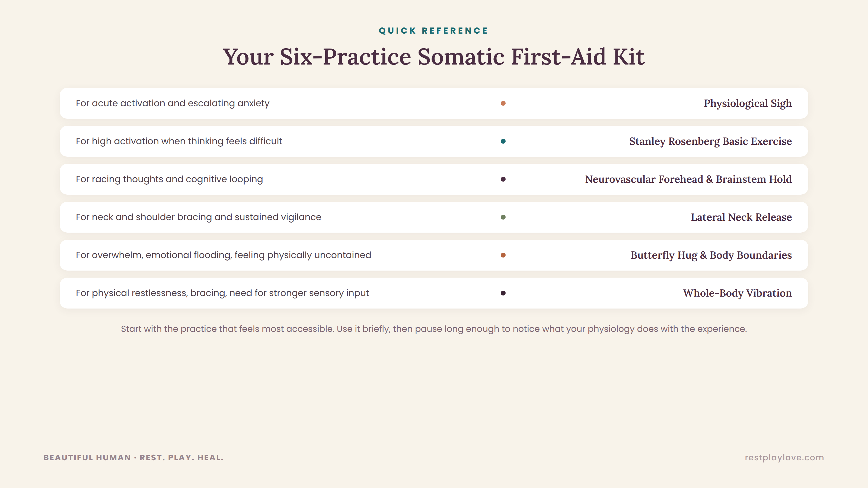Click the orange dot beside Physiological Sigh

(503, 103)
